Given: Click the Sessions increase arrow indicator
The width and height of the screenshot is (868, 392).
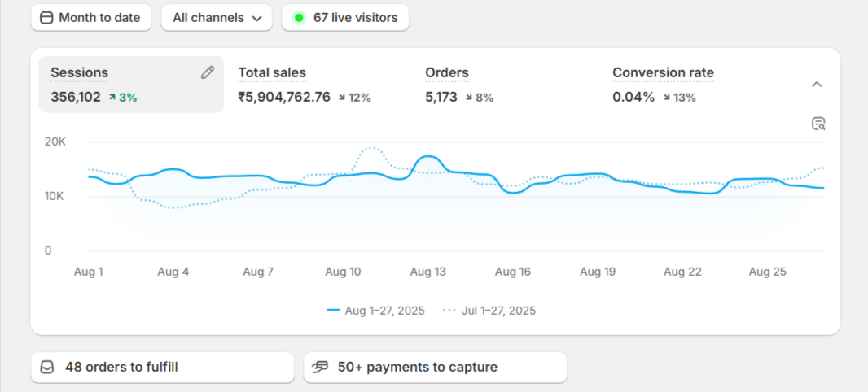Looking at the screenshot, I should 112,98.
